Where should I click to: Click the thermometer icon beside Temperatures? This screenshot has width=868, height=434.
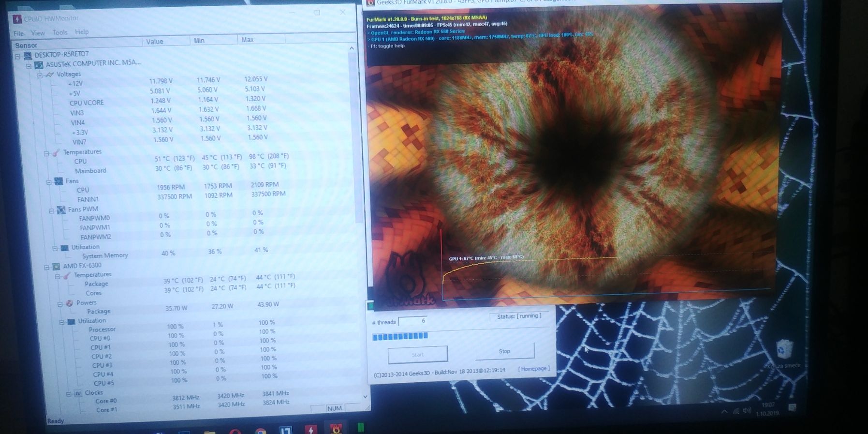point(56,153)
